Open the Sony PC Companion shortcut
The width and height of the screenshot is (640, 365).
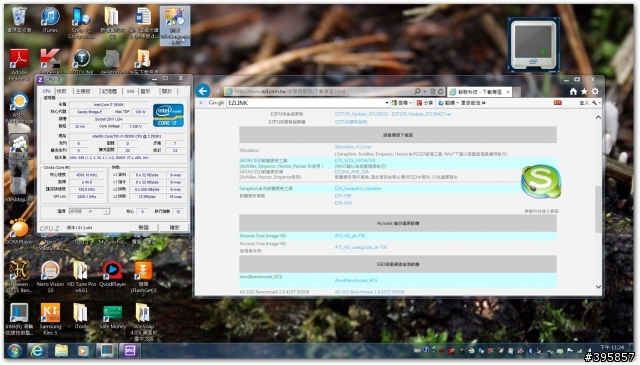(x=81, y=23)
